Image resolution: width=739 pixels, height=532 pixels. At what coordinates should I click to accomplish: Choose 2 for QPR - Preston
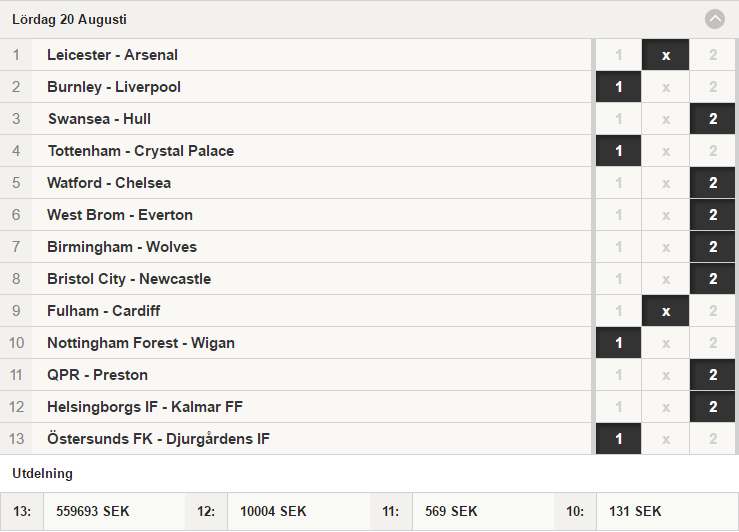[713, 375]
